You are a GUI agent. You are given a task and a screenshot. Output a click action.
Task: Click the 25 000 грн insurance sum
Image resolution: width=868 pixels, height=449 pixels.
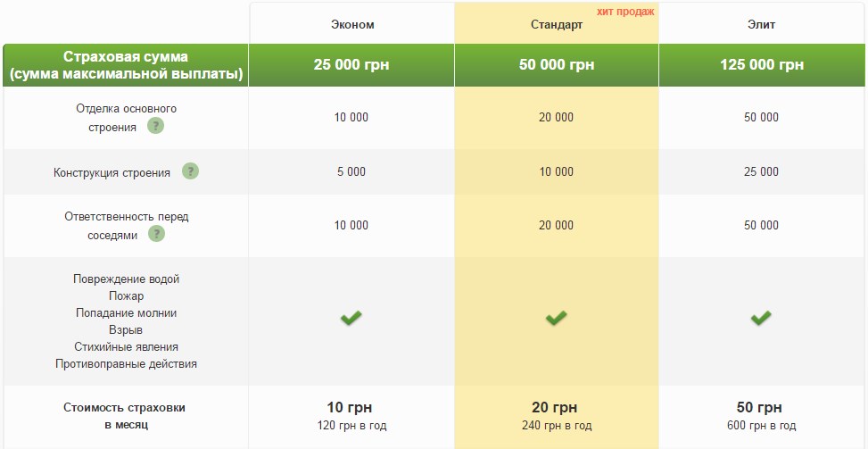[x=351, y=65]
